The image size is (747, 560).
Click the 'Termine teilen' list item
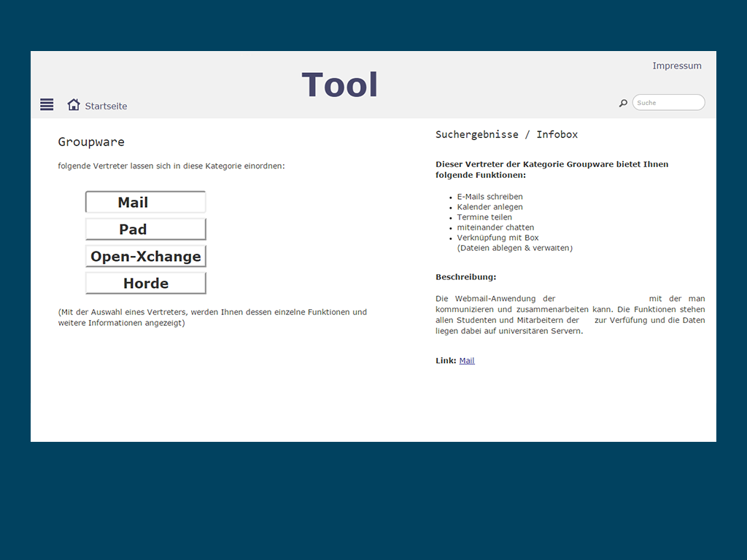point(484,217)
